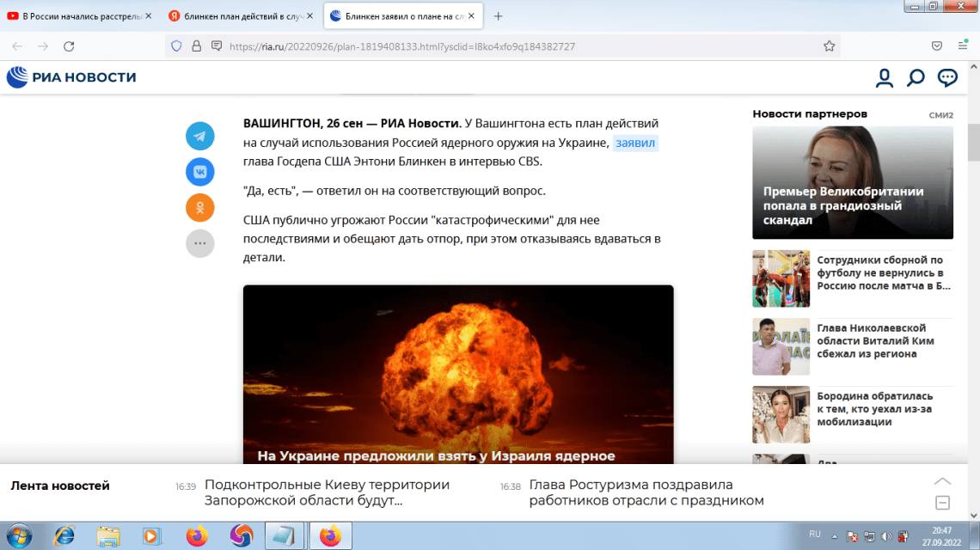Share the article via Telegram icon
The height and width of the screenshot is (550, 980).
point(199,136)
